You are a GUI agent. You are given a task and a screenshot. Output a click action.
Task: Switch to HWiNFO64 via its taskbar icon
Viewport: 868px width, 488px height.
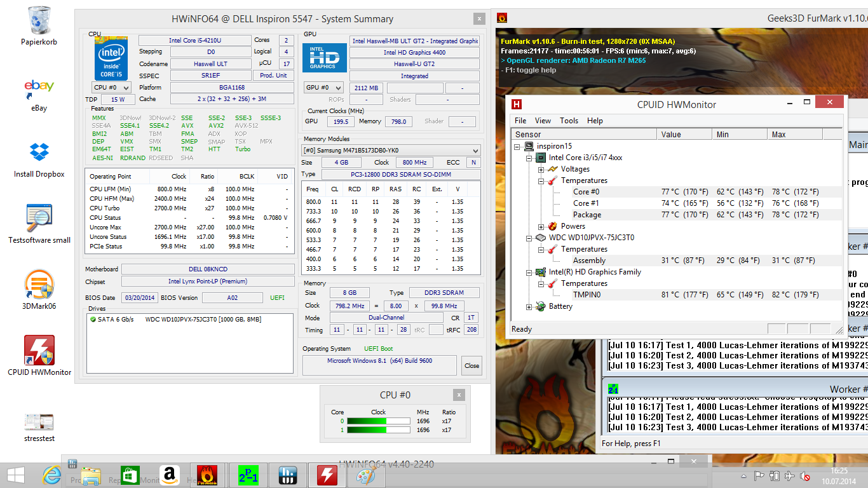pyautogui.click(x=288, y=475)
